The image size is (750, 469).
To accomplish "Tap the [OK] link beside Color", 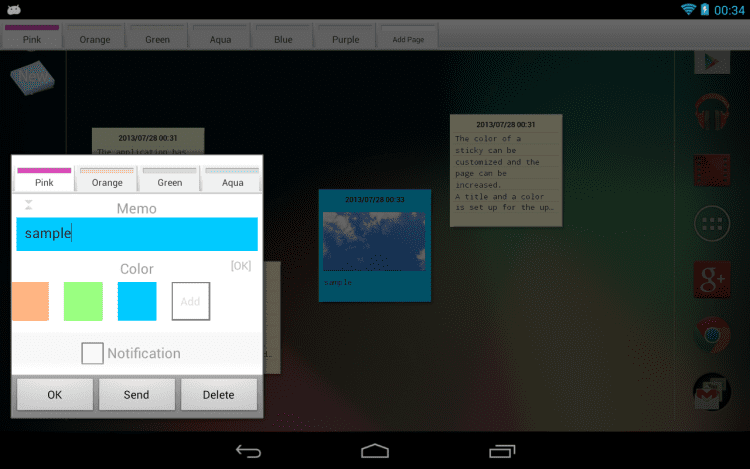I will tap(241, 266).
